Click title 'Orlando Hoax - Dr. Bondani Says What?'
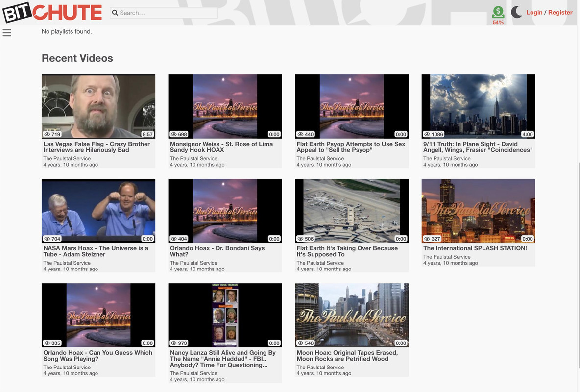580x392 pixels. click(x=217, y=251)
